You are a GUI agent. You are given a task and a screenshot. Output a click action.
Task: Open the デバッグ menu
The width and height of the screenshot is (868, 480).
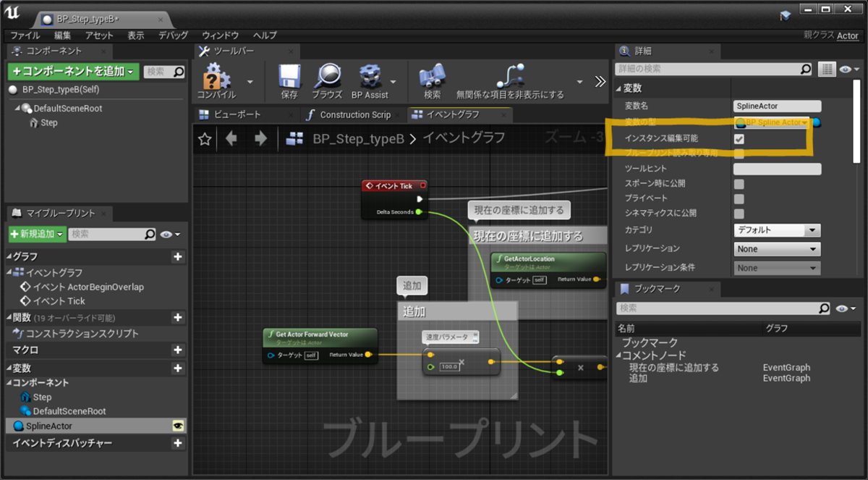tap(174, 35)
